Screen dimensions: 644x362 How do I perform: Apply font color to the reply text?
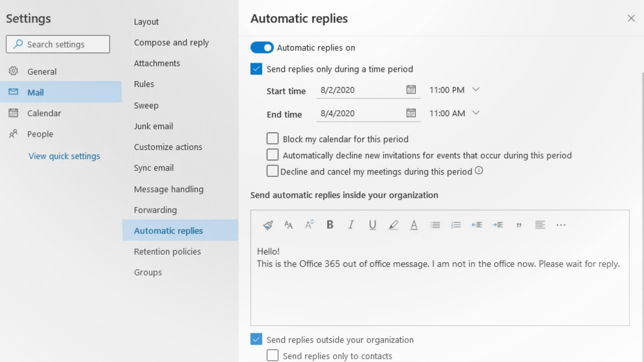(x=414, y=225)
